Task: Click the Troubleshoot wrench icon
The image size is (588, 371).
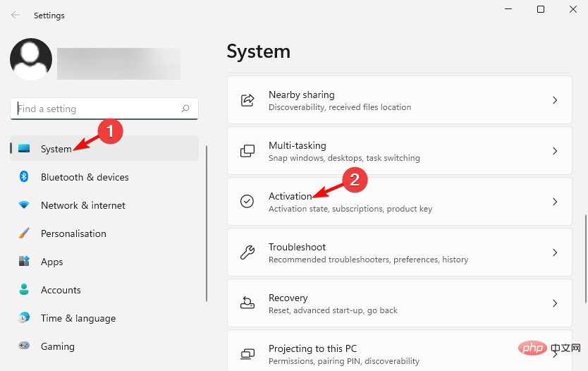Action: coord(247,253)
